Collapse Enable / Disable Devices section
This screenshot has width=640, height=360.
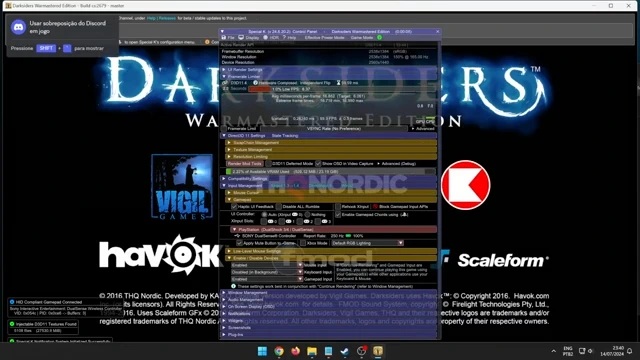331,258
